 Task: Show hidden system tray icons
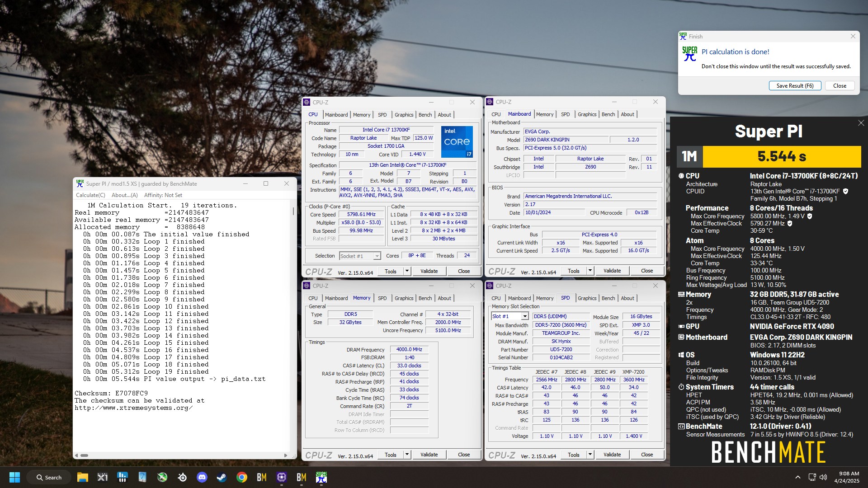(x=798, y=477)
